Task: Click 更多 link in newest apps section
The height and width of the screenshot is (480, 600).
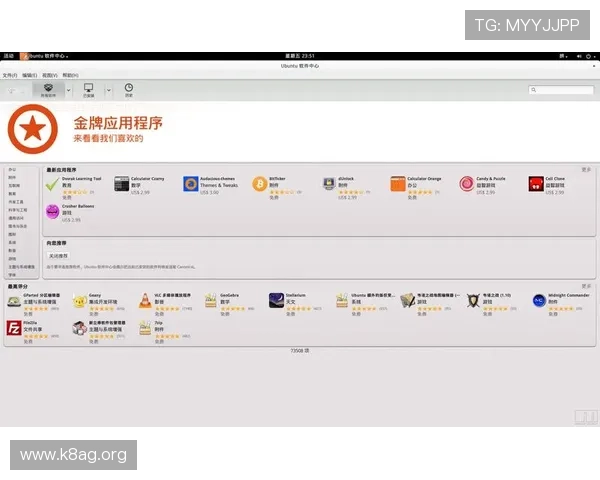Action: [x=586, y=170]
